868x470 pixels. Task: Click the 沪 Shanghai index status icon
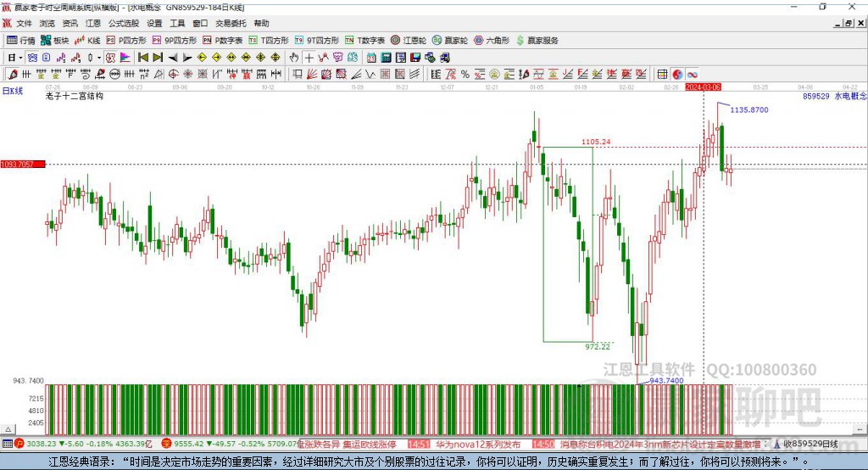[19, 444]
